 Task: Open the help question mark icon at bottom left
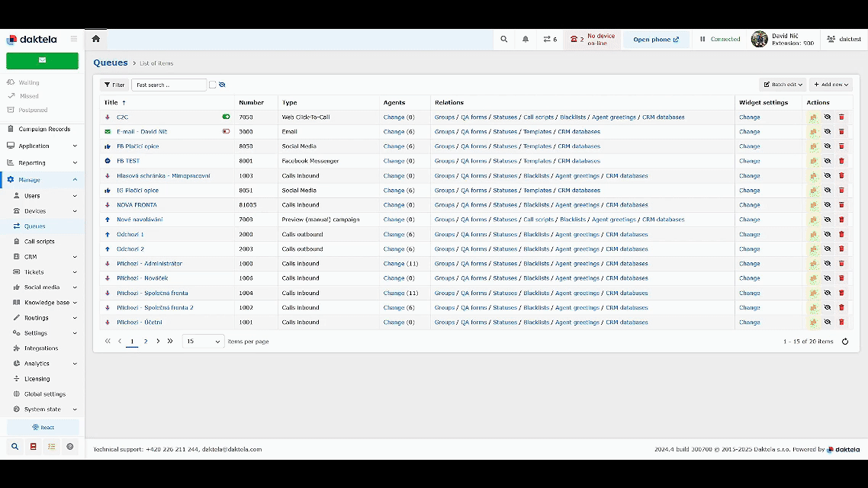pyautogui.click(x=70, y=447)
